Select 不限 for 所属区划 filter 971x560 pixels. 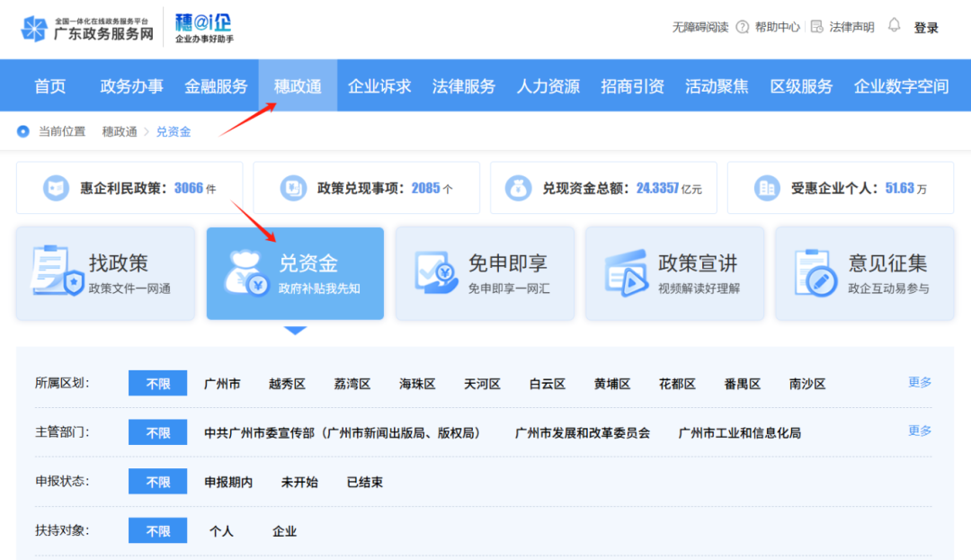[157, 384]
